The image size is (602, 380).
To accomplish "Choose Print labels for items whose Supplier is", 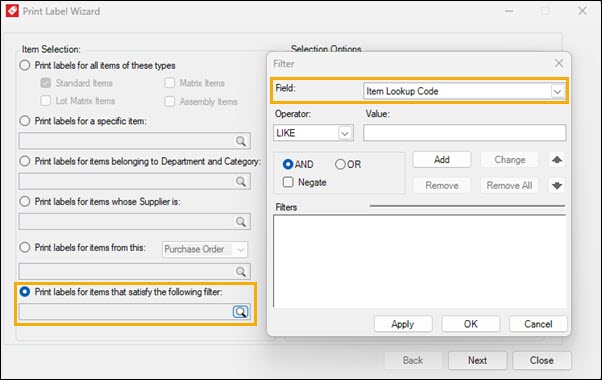I will click(x=25, y=202).
